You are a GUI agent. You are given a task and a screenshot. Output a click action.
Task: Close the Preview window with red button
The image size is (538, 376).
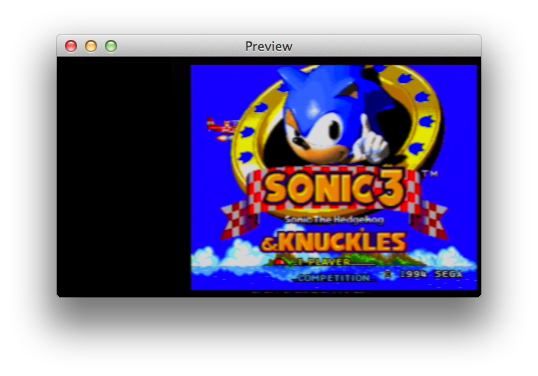71,46
